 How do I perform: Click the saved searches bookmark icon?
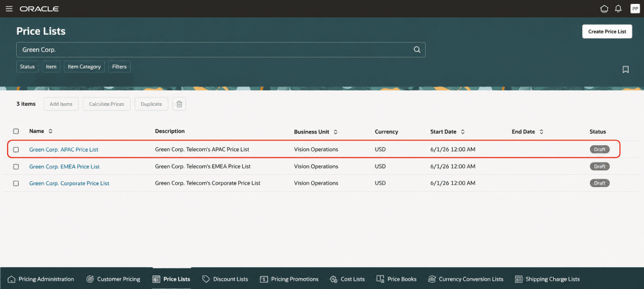click(x=625, y=70)
